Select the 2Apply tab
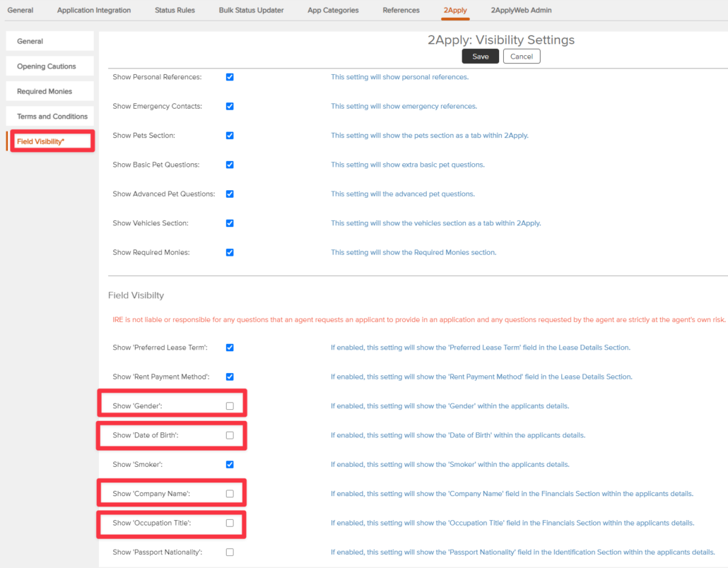Viewport: 728px width, 568px height. 455,10
